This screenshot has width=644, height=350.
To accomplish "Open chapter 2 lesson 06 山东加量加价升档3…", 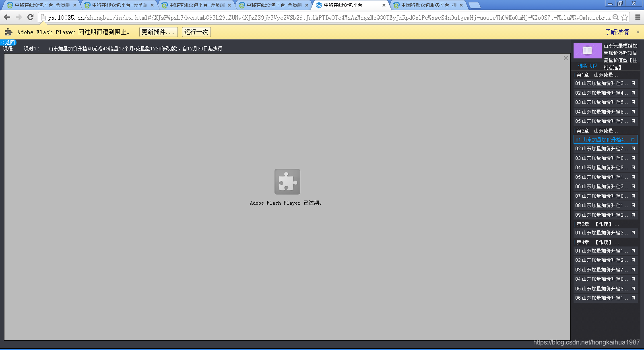I will [606, 186].
